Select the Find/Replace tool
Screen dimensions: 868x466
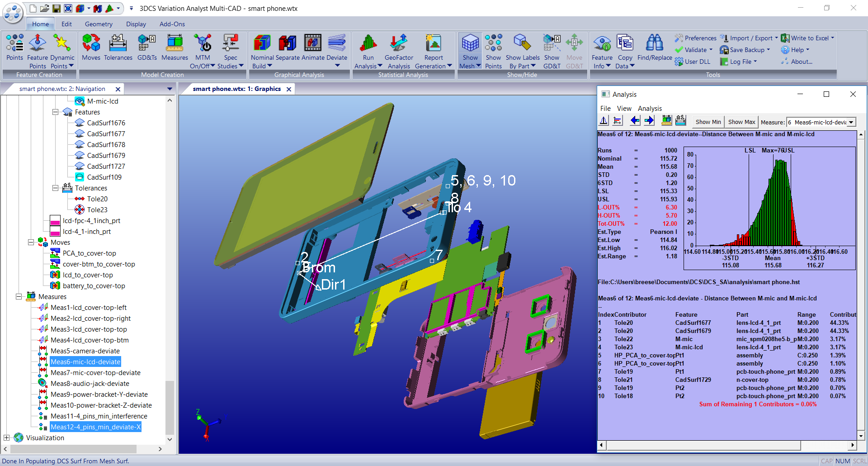654,50
